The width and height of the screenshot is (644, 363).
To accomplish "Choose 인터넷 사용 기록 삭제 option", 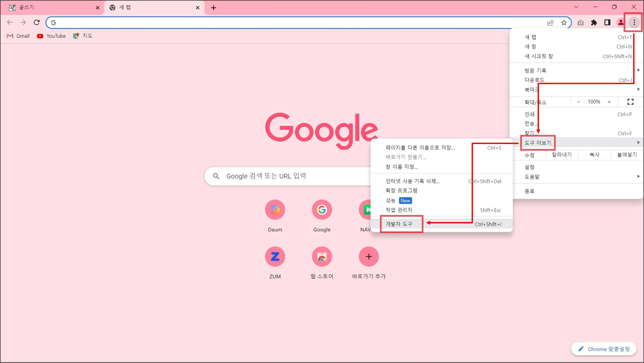I will point(413,181).
